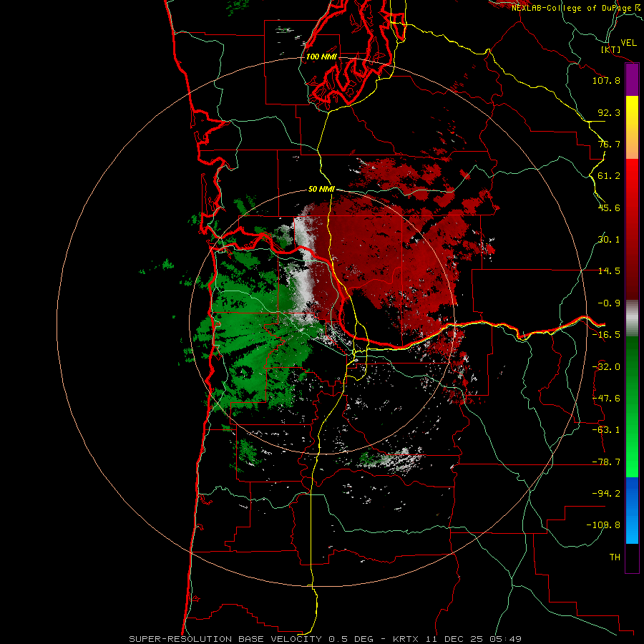644x644 pixels.
Task: Select the 107.8 legend value
Action: pos(606,80)
